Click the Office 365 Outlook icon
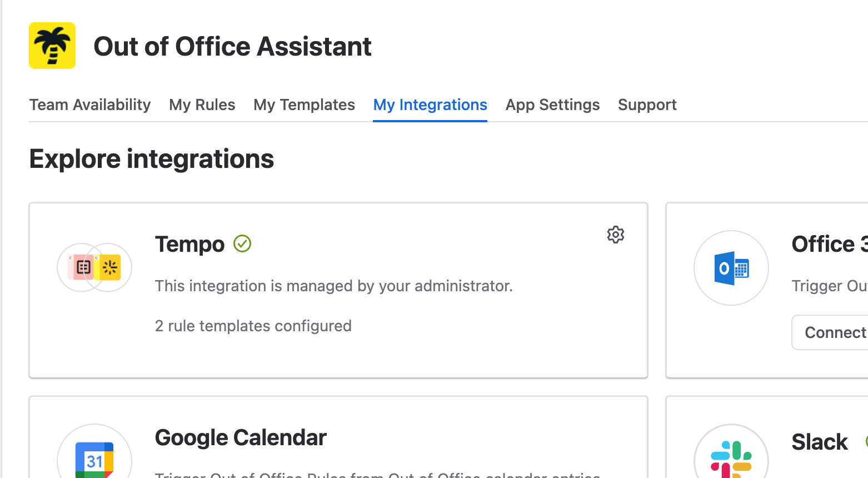 (731, 268)
